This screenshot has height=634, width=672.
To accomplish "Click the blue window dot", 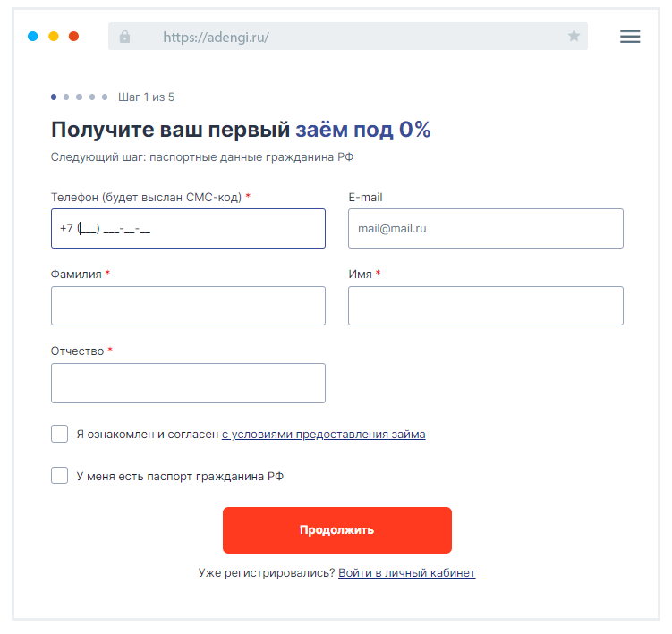I will 33,37.
